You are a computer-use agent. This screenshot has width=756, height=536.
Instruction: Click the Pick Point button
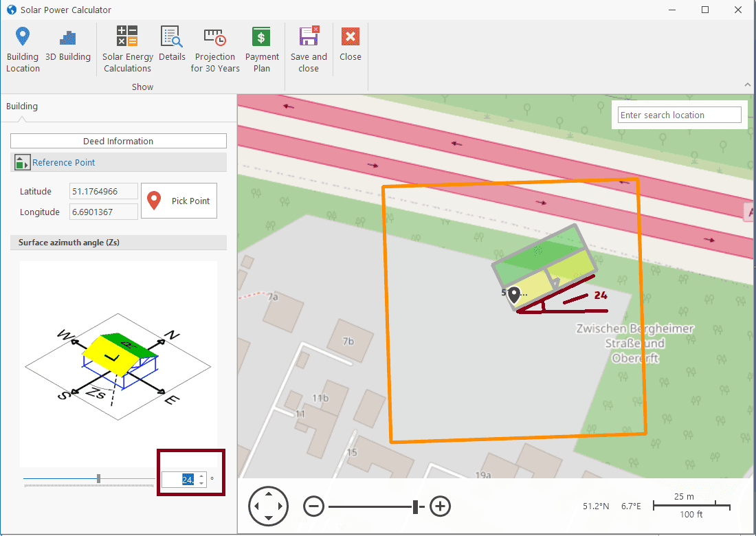[x=179, y=201]
